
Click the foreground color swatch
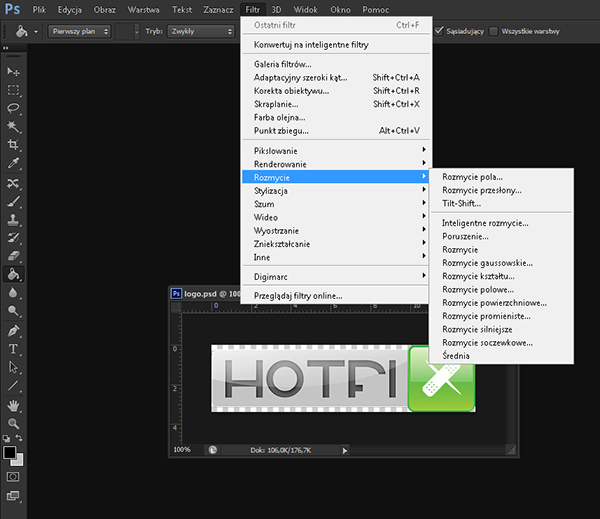click(9, 452)
